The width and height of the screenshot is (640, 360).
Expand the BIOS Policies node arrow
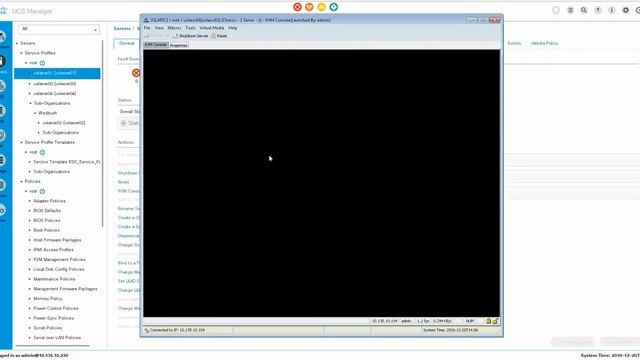(30, 220)
